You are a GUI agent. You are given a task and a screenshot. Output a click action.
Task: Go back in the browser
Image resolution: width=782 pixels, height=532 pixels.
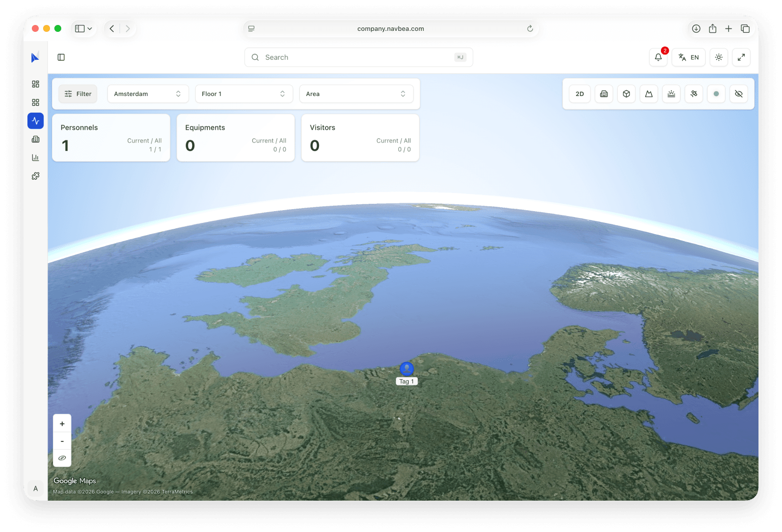point(112,29)
